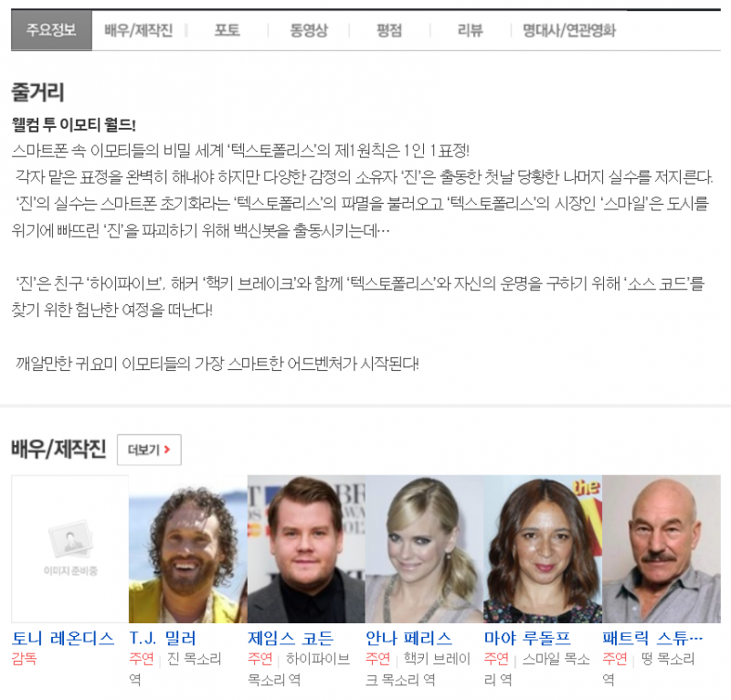Open the 명대사/연관영화 tab
The width and height of the screenshot is (731, 700).
(x=568, y=30)
